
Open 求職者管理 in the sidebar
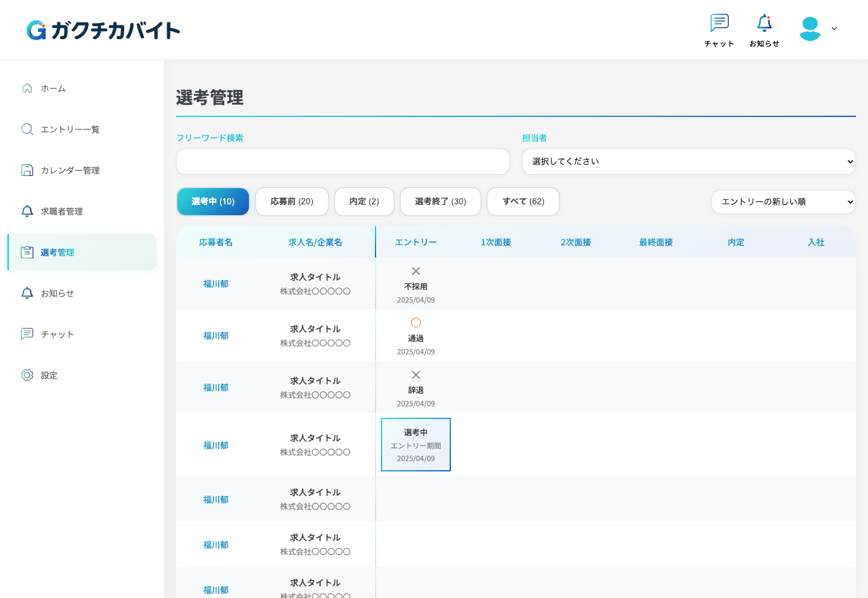point(61,212)
